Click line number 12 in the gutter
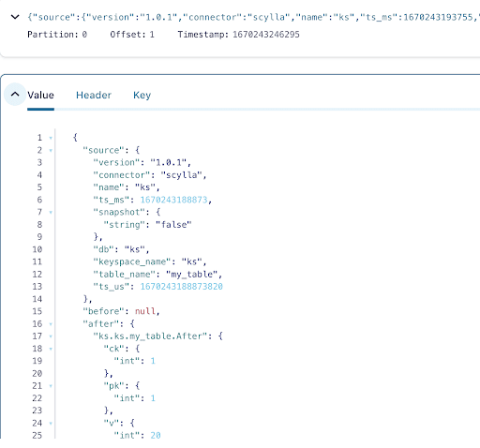Viewport: 480px width, 448px height. [x=37, y=275]
